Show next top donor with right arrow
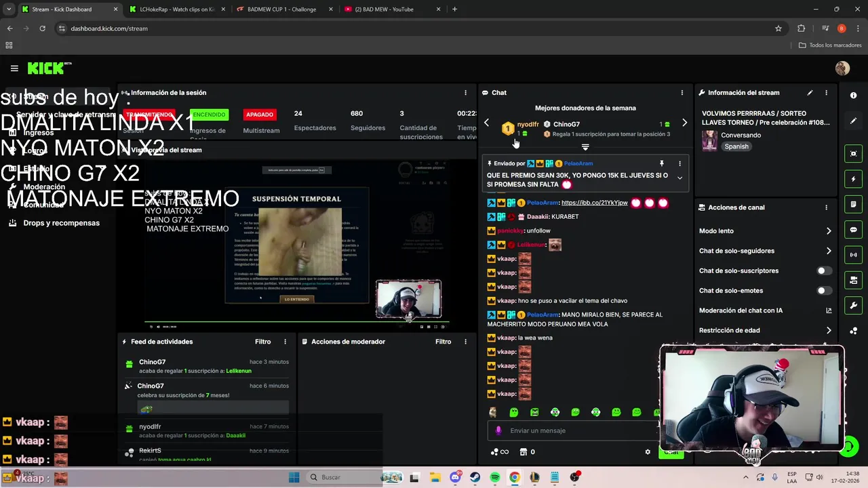Image resolution: width=868 pixels, height=488 pixels. (x=684, y=123)
